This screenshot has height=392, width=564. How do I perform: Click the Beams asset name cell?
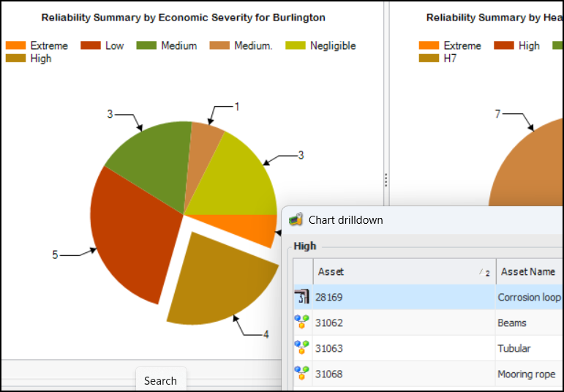pos(530,323)
